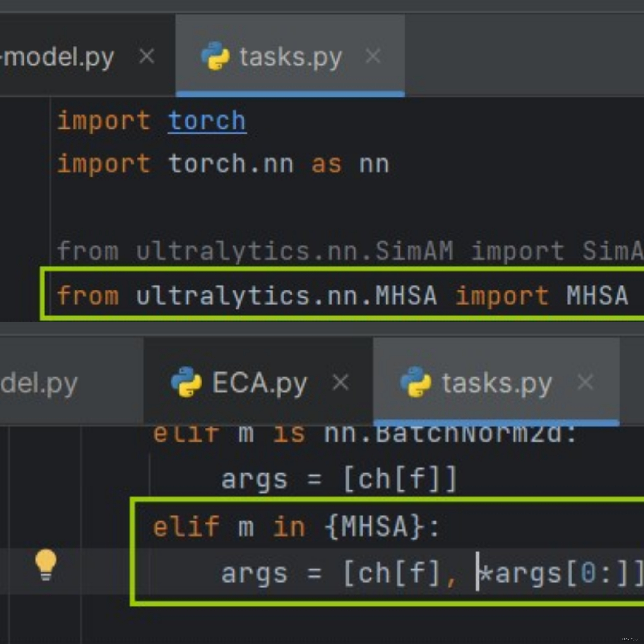Close the lower tasks.py tab
Screen dimensions: 644x644
(585, 382)
